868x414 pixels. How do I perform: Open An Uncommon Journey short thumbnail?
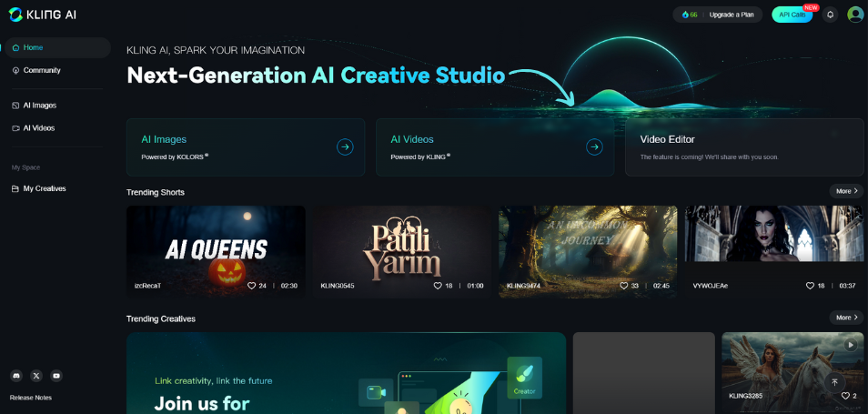(x=588, y=252)
